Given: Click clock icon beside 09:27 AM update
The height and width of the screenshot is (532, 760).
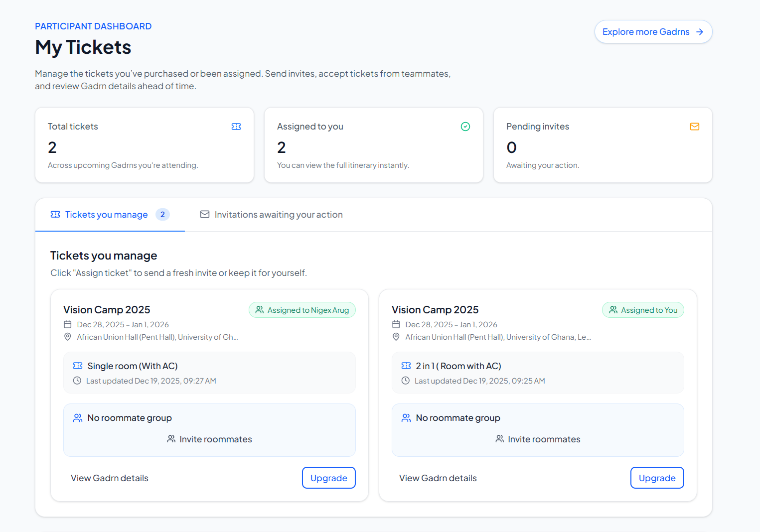Looking at the screenshot, I should coord(77,381).
